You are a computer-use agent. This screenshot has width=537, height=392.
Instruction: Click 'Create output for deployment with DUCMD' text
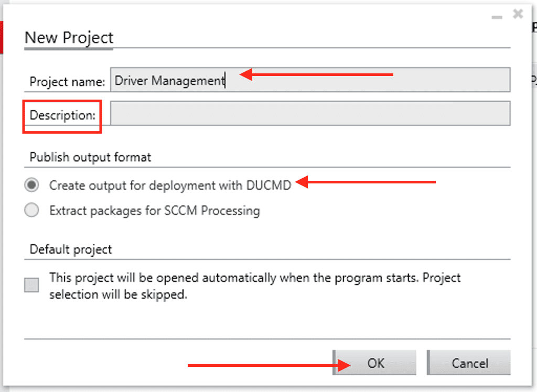[x=170, y=185]
